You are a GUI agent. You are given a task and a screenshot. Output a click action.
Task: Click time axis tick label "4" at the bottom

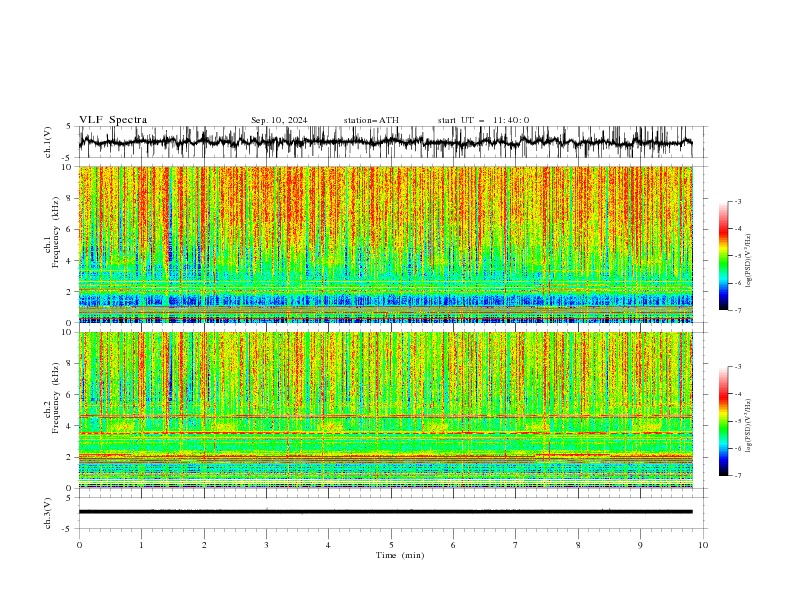[328, 545]
